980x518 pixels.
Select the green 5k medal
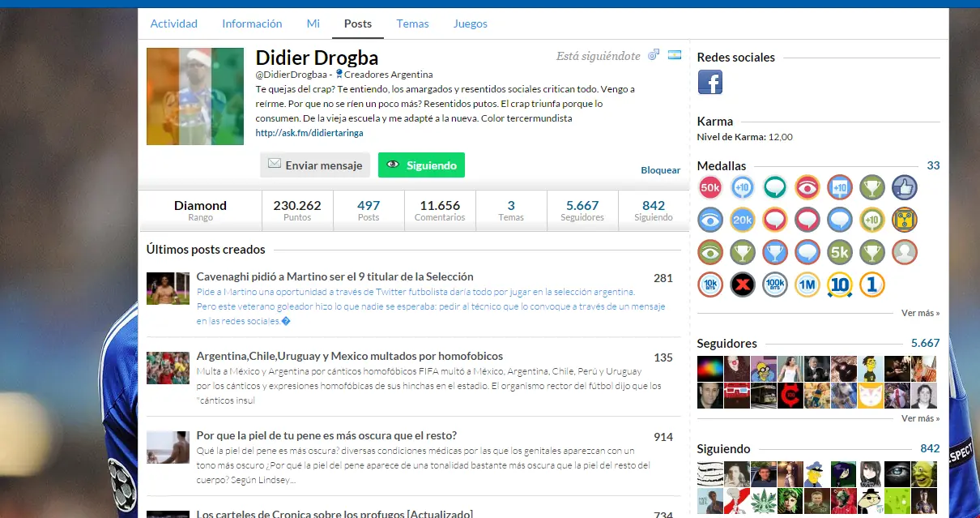tap(840, 252)
